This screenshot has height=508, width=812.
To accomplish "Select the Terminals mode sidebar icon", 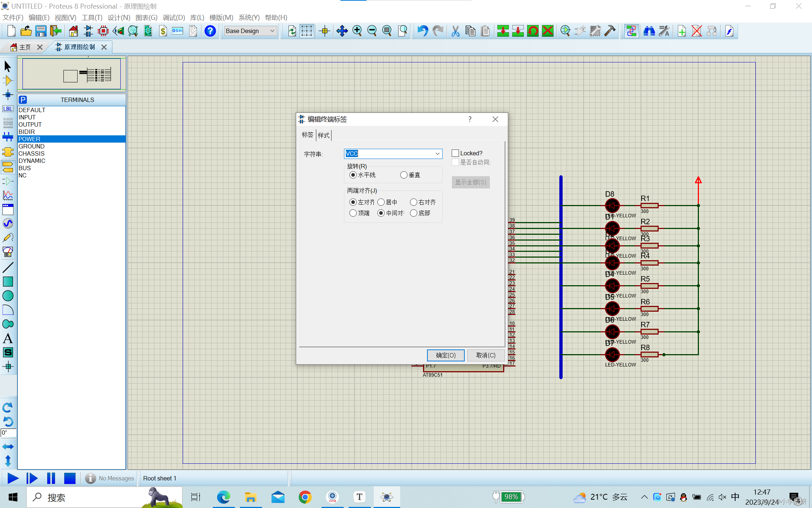I will tap(8, 167).
